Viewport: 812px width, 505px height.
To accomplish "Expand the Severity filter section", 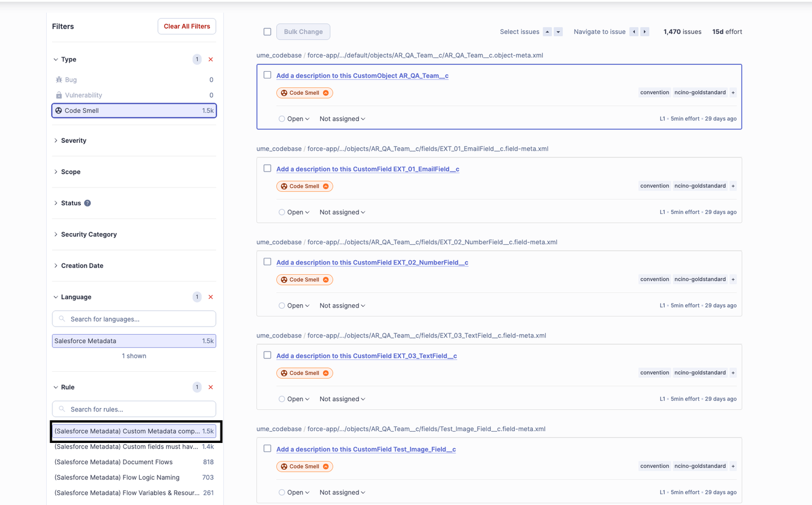I will [73, 140].
